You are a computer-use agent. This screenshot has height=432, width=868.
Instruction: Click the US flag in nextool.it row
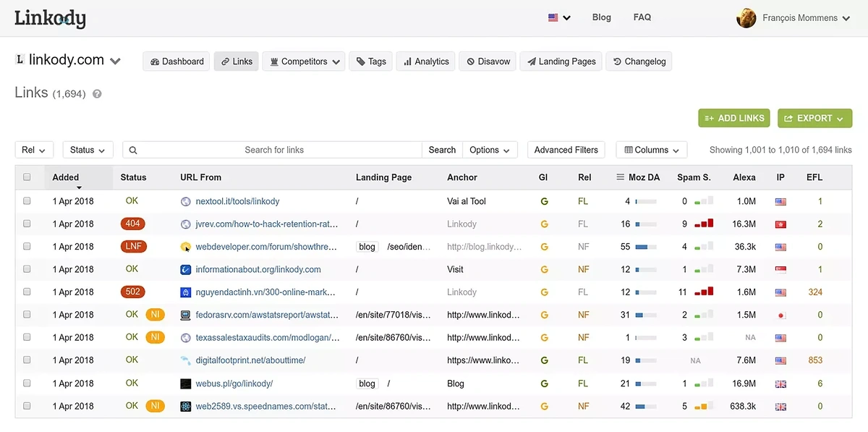tap(780, 202)
